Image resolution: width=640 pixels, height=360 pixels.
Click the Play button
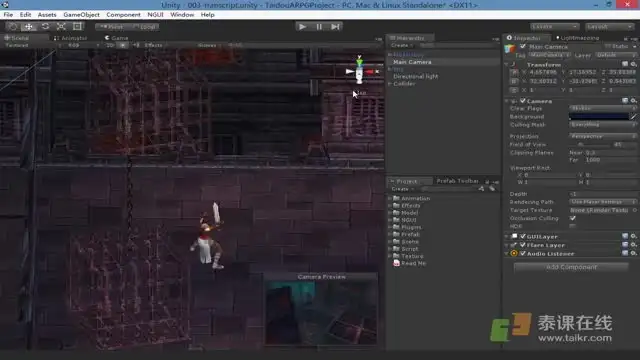click(302, 27)
